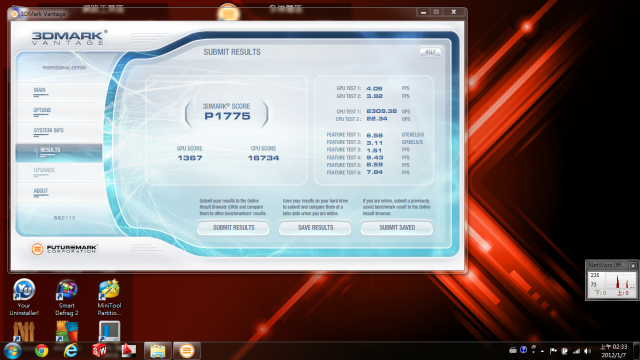640x360 pixels.
Task: Open the wooden fence desktop shortcut icon
Action: click(x=24, y=331)
